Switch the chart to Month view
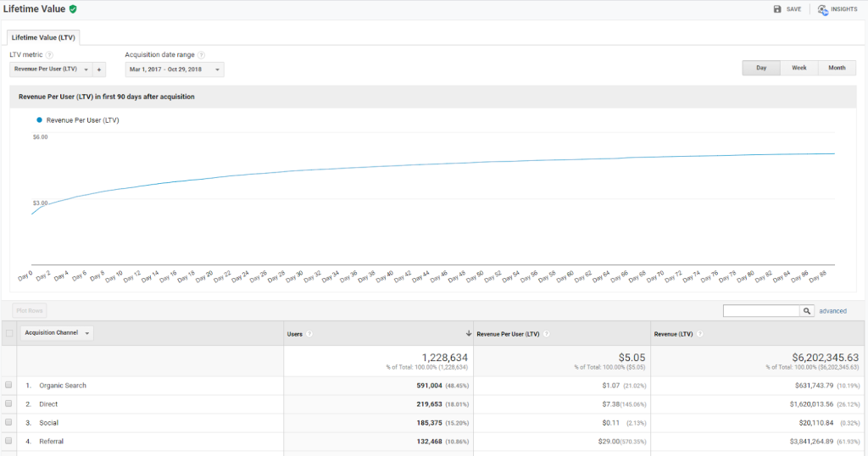This screenshot has height=456, width=868. [837, 68]
